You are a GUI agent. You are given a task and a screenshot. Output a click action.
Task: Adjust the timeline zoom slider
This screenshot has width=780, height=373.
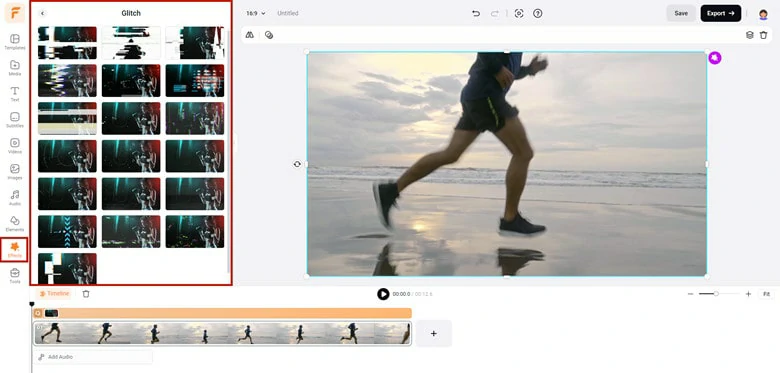click(x=716, y=294)
